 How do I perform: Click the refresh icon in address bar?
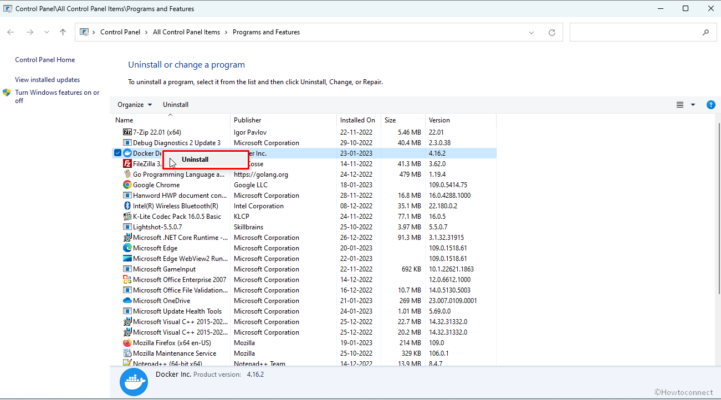(552, 33)
